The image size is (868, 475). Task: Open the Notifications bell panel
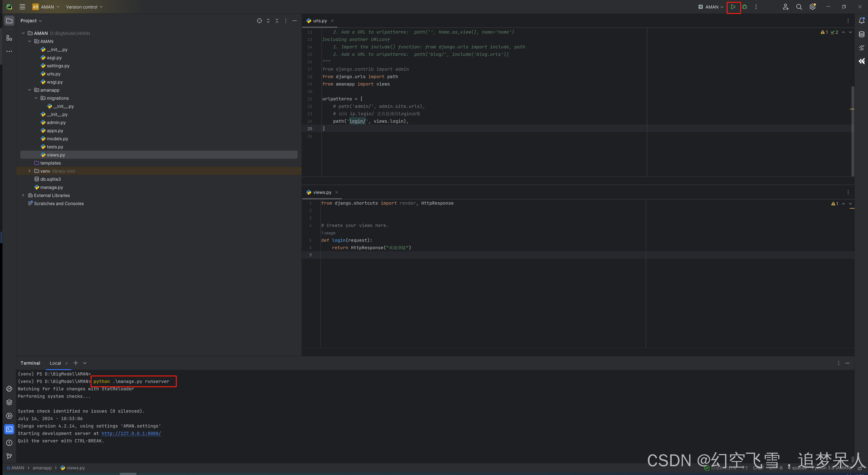coord(862,20)
